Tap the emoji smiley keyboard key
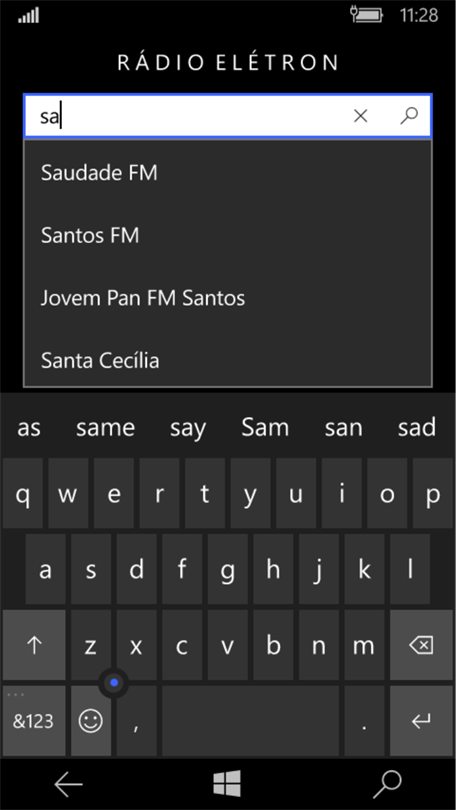Image resolution: width=456 pixels, height=810 pixels. tap(91, 720)
